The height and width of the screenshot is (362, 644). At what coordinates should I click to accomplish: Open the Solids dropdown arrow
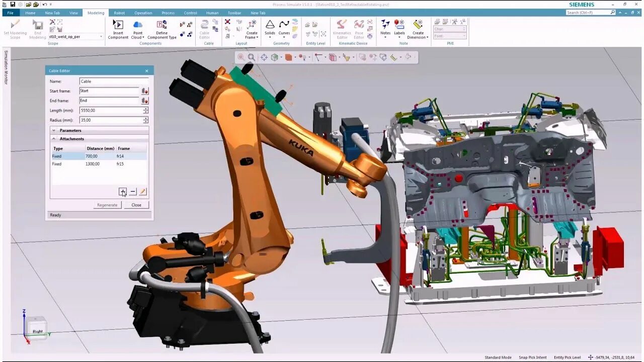(x=270, y=38)
